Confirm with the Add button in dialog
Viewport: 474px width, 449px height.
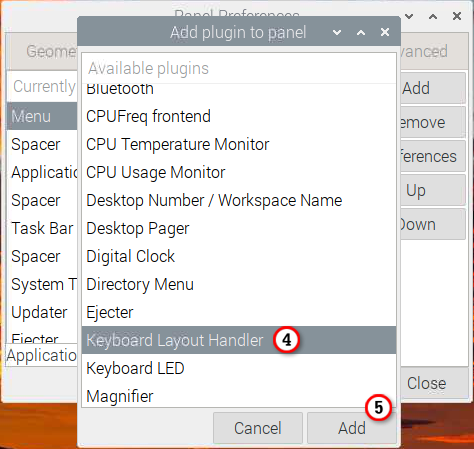[352, 428]
